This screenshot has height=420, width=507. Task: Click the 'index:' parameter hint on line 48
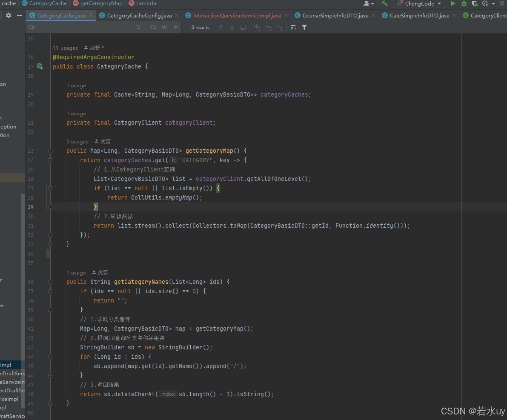pyautogui.click(x=168, y=394)
